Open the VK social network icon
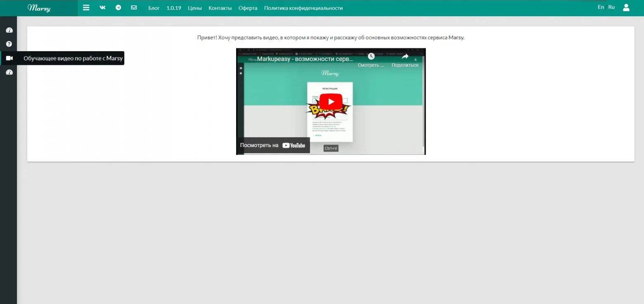 (x=102, y=7)
